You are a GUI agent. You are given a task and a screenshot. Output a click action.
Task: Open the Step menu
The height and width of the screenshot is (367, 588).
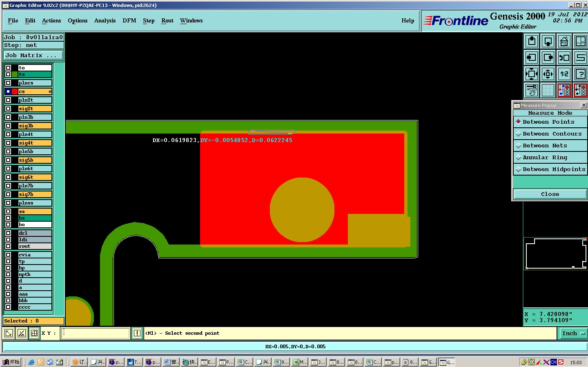(x=149, y=21)
